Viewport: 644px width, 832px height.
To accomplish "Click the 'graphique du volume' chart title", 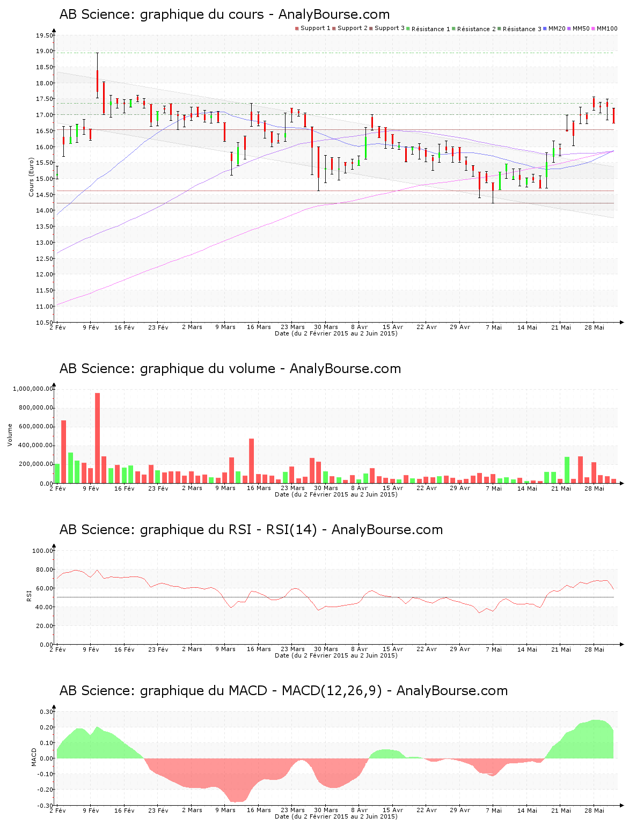I will pos(230,369).
